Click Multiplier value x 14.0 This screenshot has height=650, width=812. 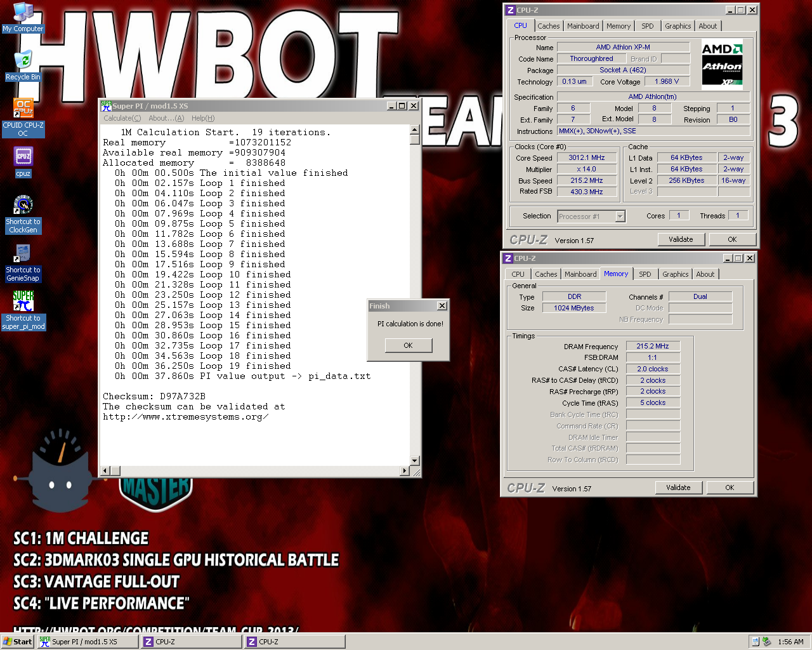click(x=587, y=169)
